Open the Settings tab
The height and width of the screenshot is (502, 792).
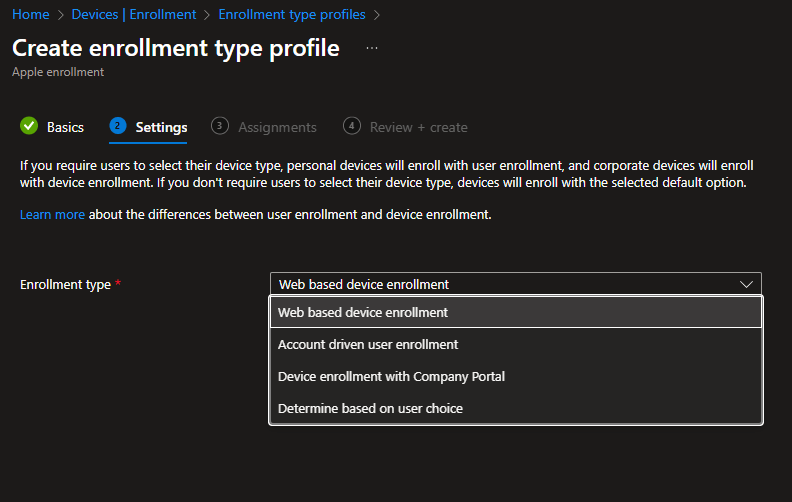tap(161, 127)
